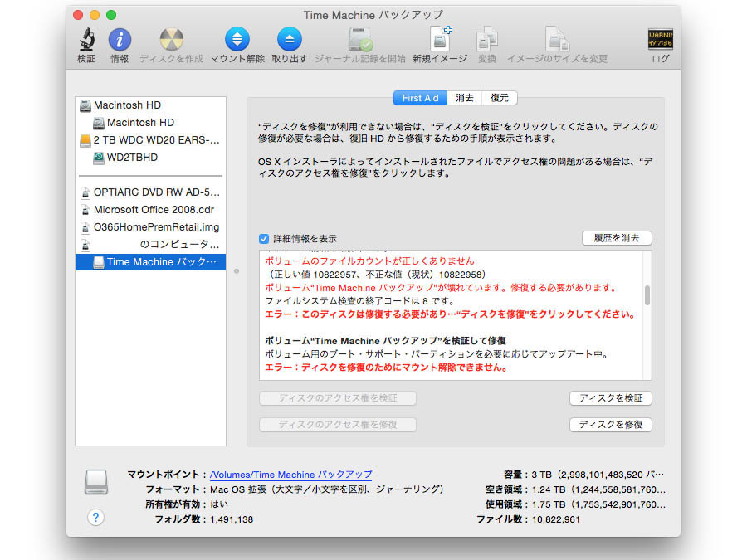The width and height of the screenshot is (747, 560).
Task: Click the ディスクを検証 button
Action: (610, 398)
